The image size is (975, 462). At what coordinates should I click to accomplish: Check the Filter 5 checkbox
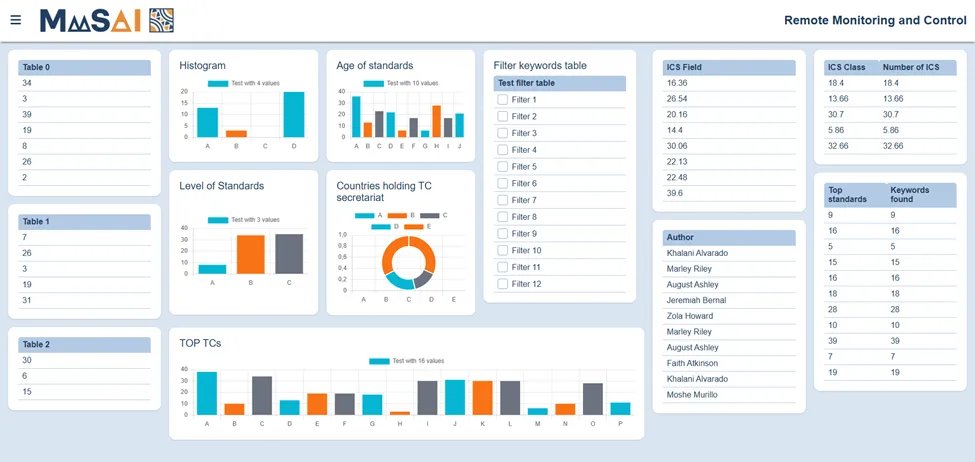tap(502, 167)
